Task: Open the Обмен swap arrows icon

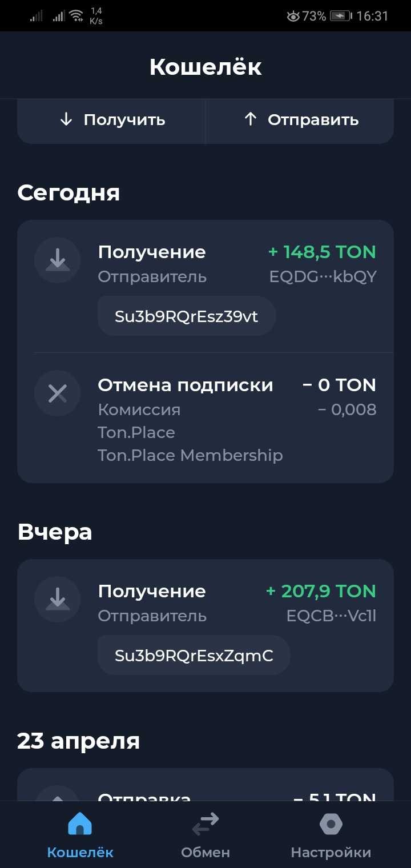Action: (x=205, y=825)
